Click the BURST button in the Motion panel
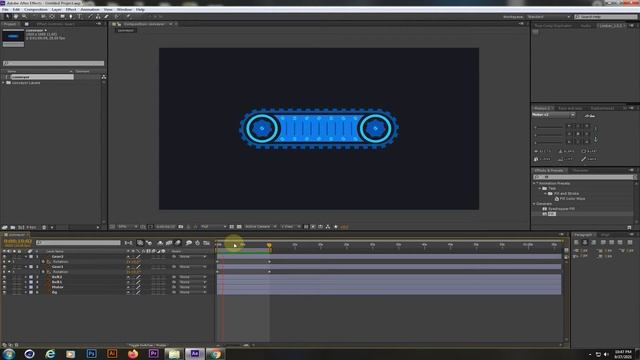This screenshot has width=640, height=360. coord(590,151)
